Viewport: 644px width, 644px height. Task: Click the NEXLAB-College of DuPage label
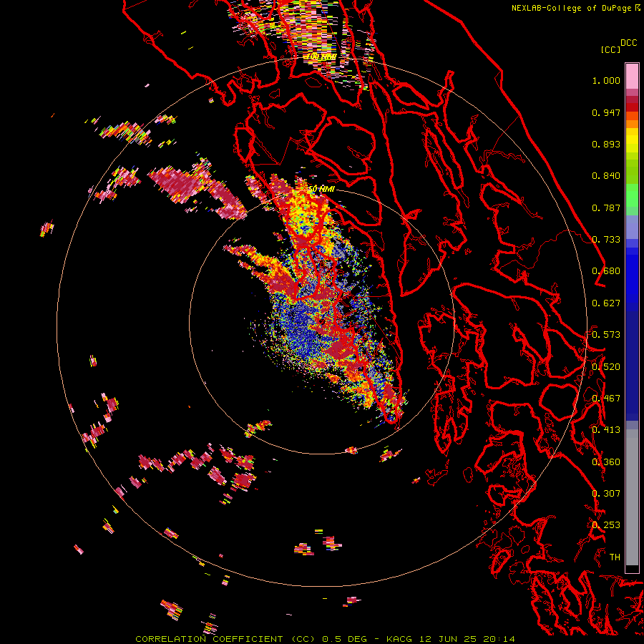tap(571, 8)
